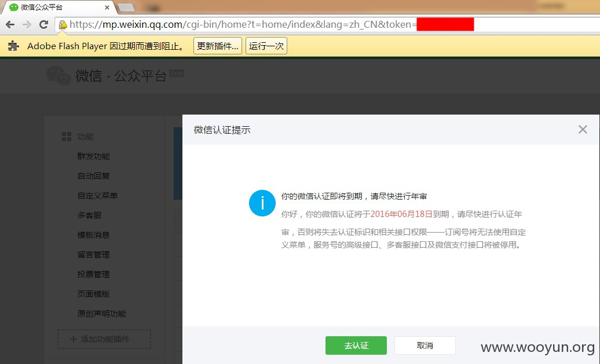Click the red date 2016年06月18日
600x364 pixels.
[401, 214]
